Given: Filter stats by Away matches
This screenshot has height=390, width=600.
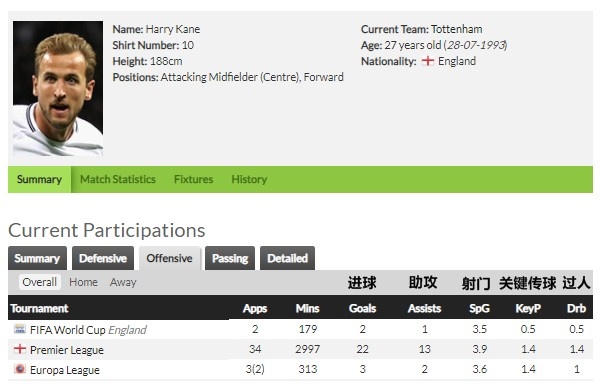Looking at the screenshot, I should (123, 282).
